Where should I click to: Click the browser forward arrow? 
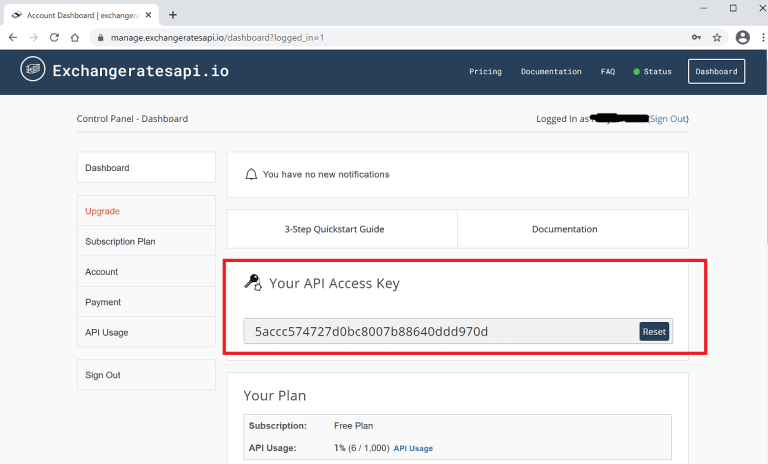click(x=33, y=38)
